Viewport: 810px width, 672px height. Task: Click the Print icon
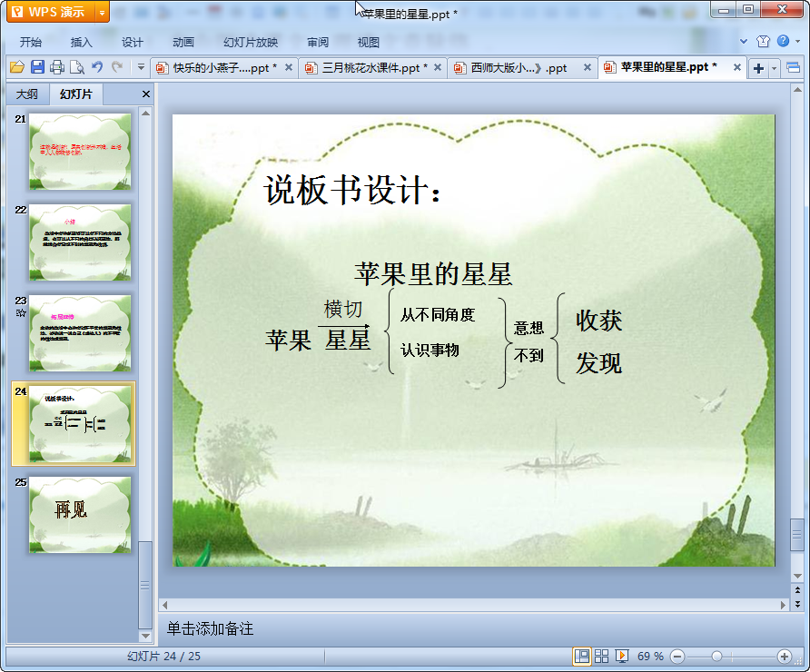pos(57,67)
